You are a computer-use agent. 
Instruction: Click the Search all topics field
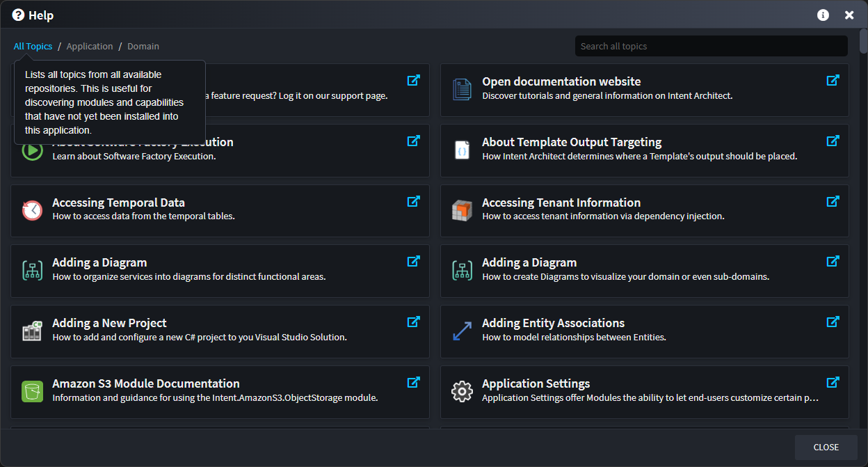711,47
